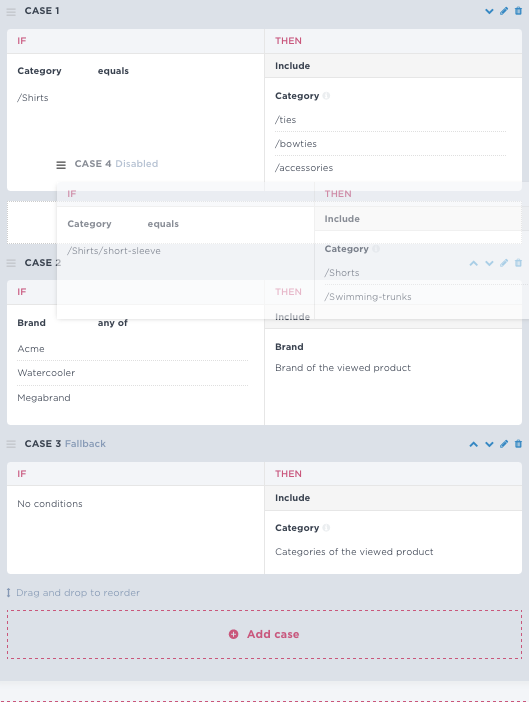
Task: Grab the Case 1 drag handle
Action: 11,12
